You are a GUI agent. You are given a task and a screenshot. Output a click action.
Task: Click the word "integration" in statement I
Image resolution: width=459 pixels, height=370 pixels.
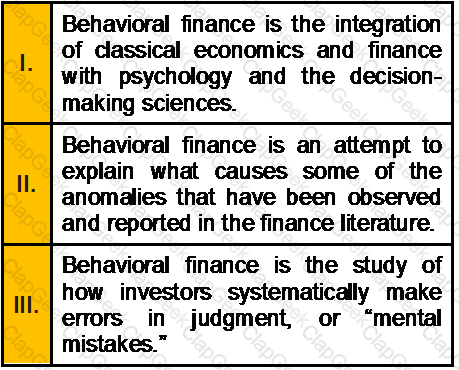(388, 26)
